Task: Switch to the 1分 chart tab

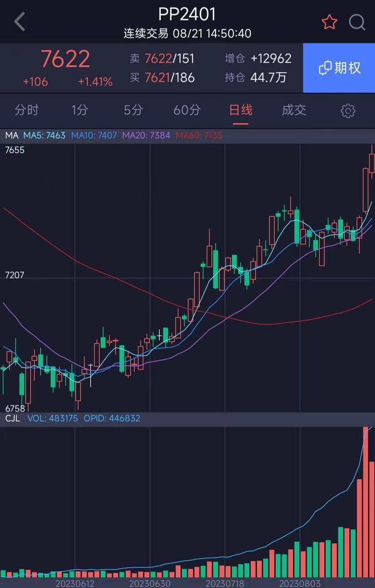Action: pyautogui.click(x=80, y=110)
